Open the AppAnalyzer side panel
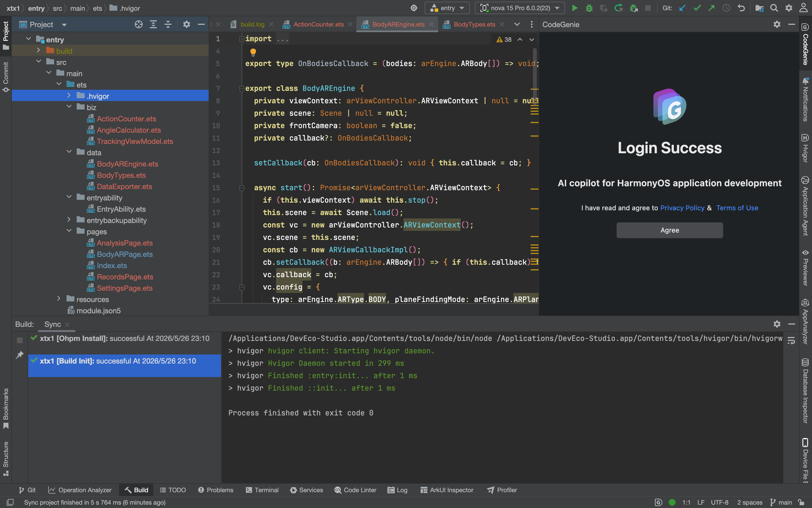 [x=805, y=322]
